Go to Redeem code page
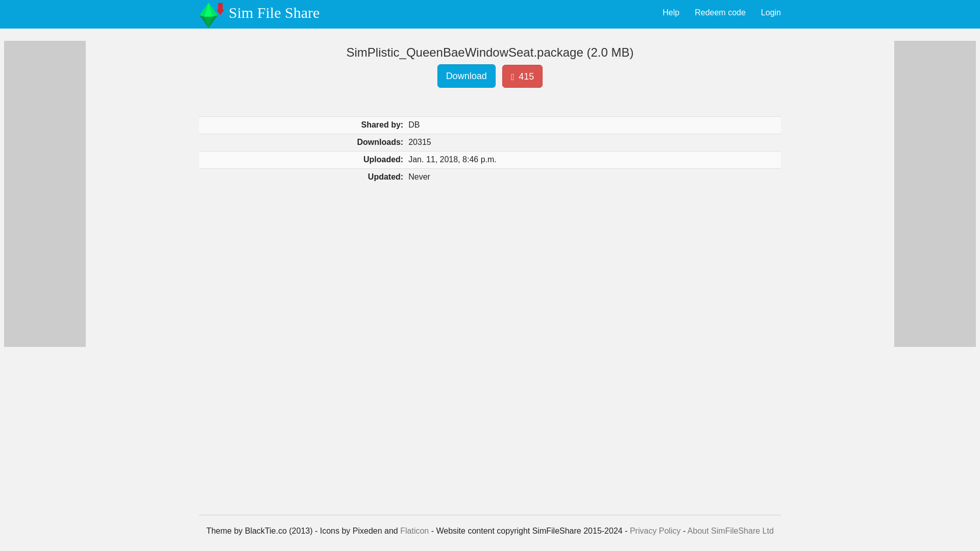 pyautogui.click(x=720, y=13)
